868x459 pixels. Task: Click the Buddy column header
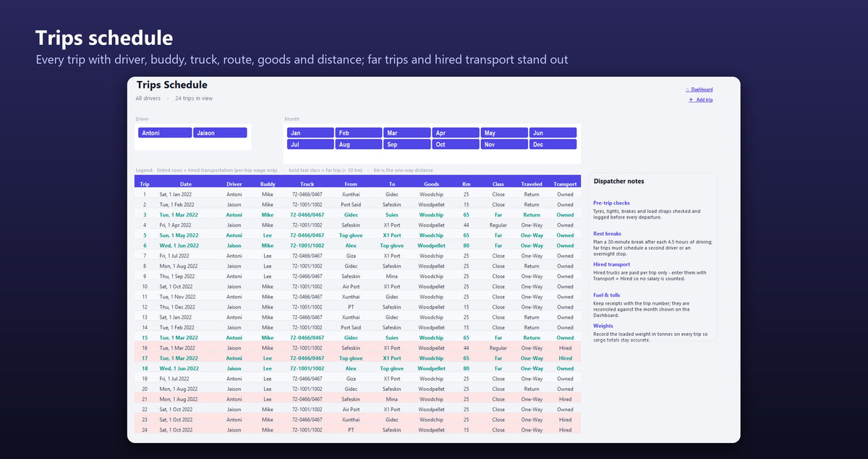pyautogui.click(x=268, y=184)
